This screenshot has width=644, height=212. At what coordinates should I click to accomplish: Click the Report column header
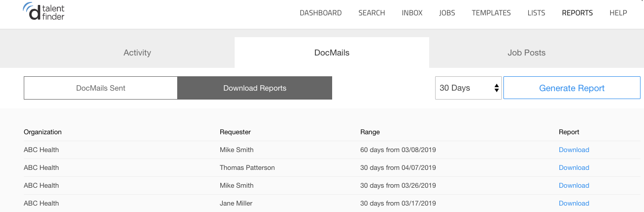click(x=569, y=132)
